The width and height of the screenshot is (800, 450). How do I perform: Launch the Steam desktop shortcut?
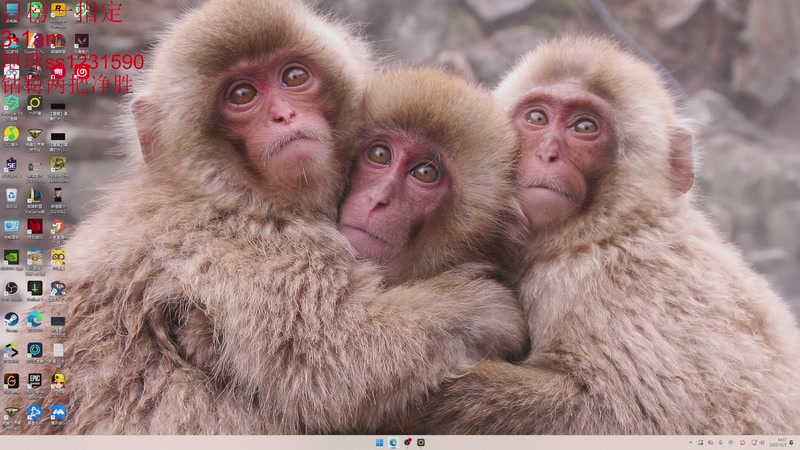click(11, 319)
